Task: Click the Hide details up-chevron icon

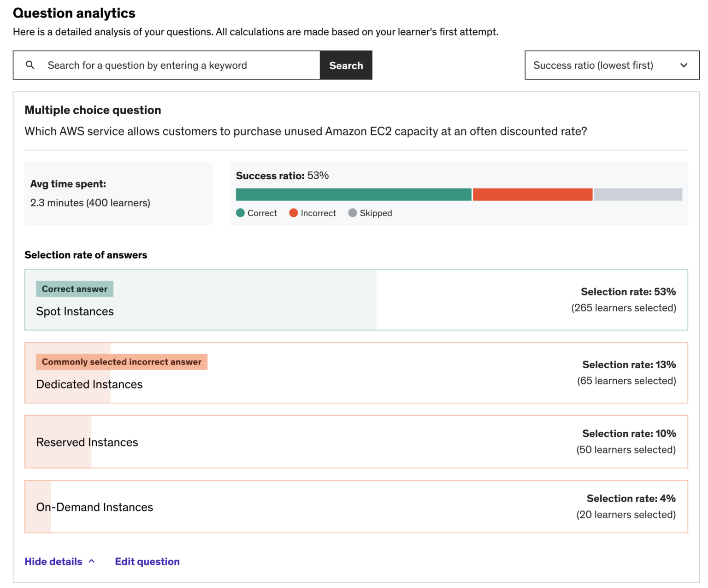Action: (92, 561)
